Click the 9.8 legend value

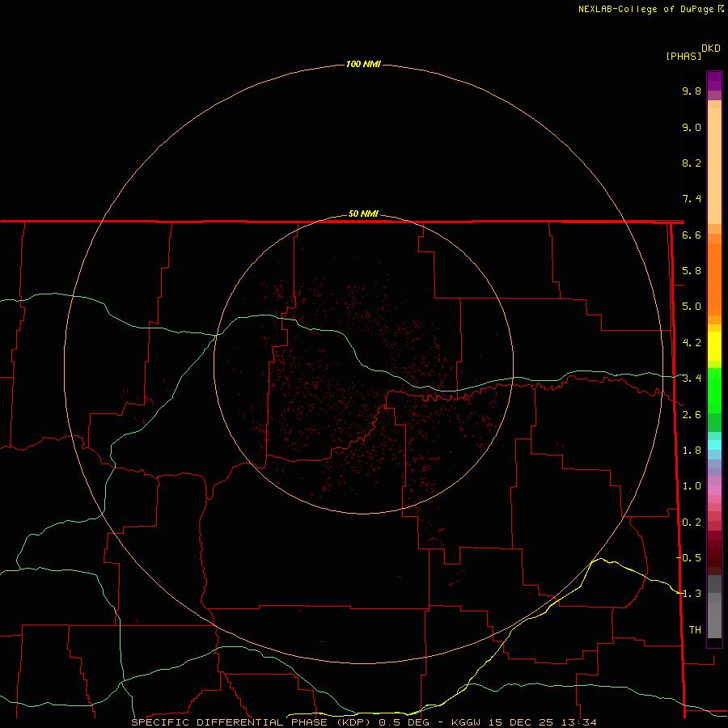(x=692, y=91)
